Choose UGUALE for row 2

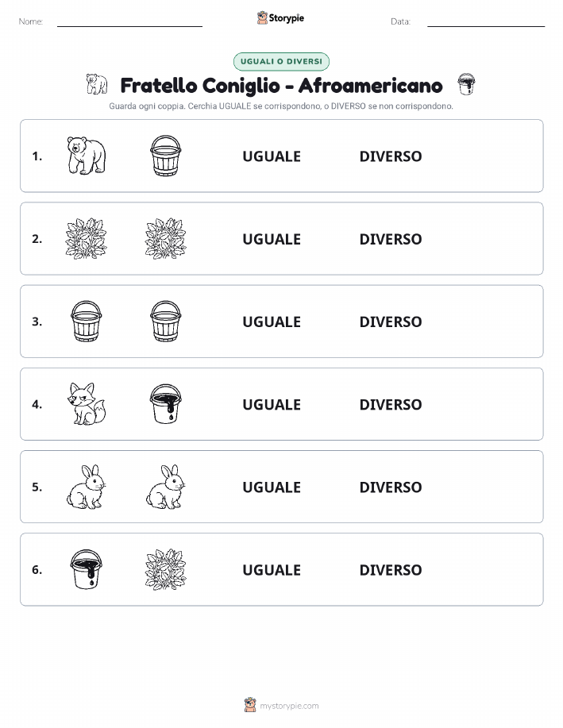272,239
